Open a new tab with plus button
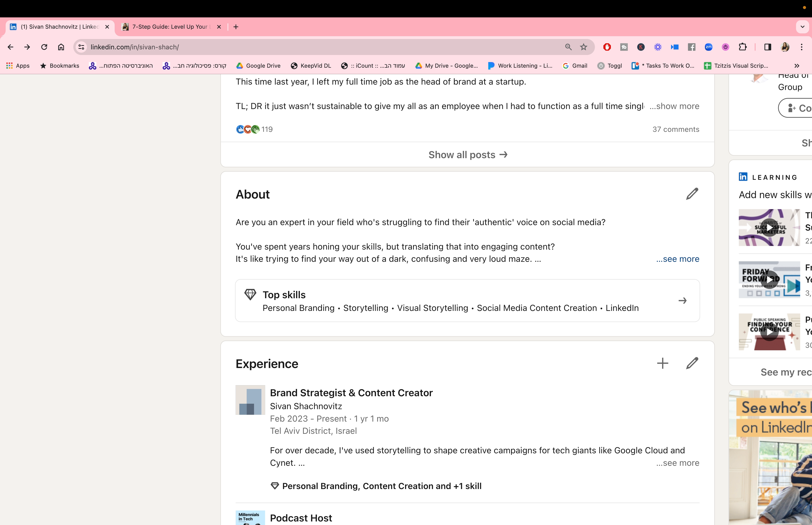812x525 pixels. coord(236,27)
